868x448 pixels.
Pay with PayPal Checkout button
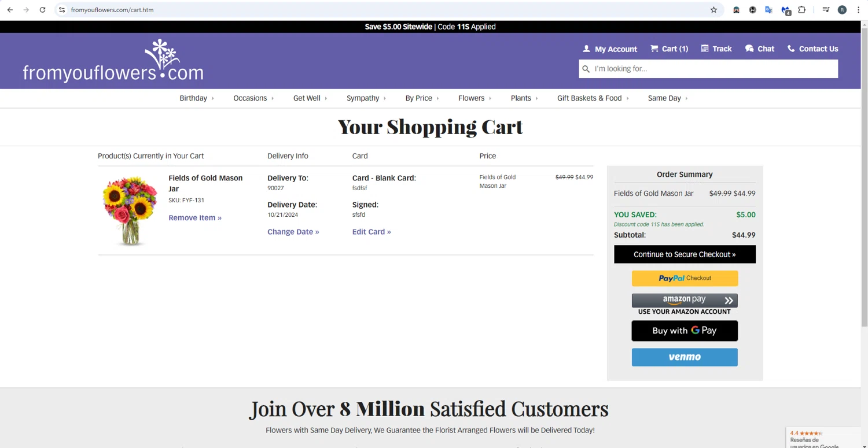point(685,278)
